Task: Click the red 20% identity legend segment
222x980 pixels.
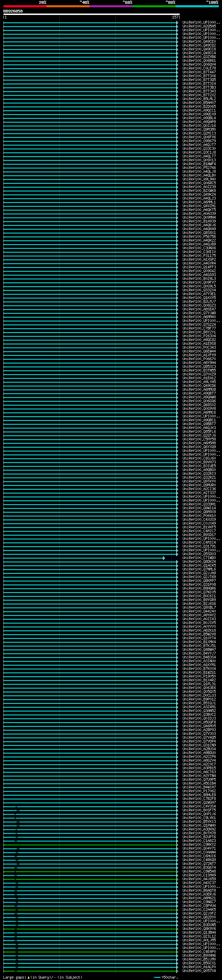Action: [x=25, y=6]
